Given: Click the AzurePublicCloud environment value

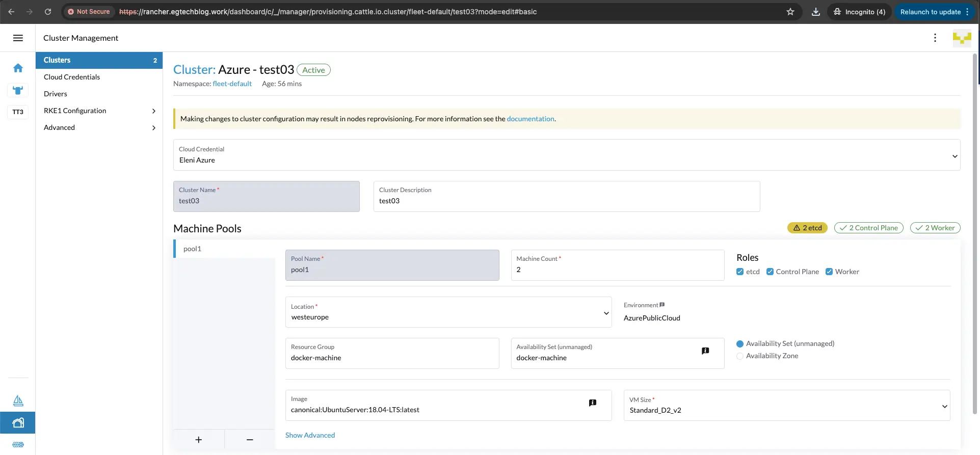Looking at the screenshot, I should 652,318.
